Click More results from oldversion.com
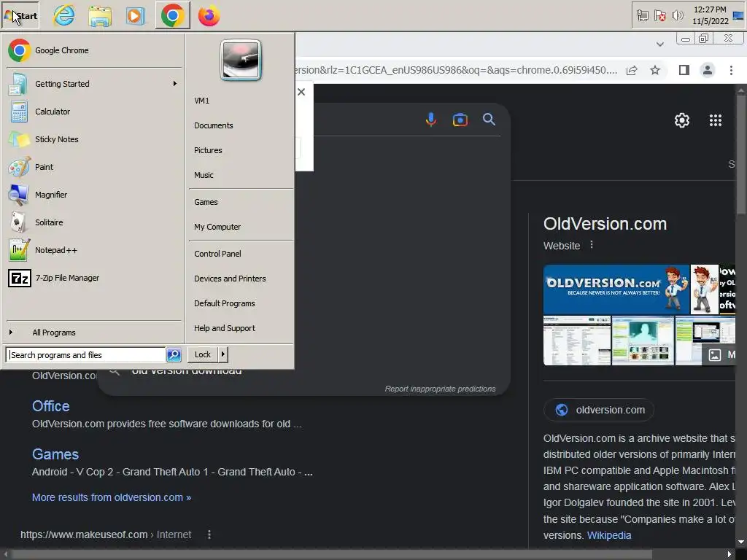747x560 pixels. click(112, 497)
